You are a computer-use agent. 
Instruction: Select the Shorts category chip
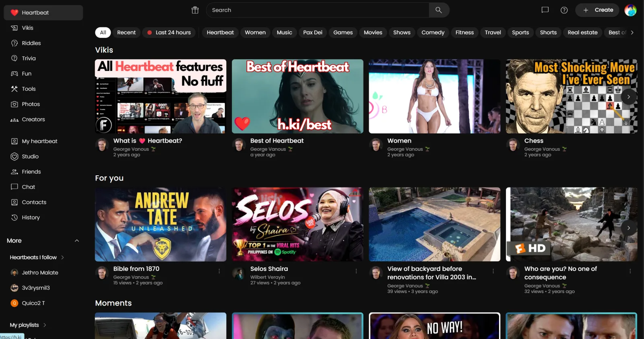coord(548,32)
